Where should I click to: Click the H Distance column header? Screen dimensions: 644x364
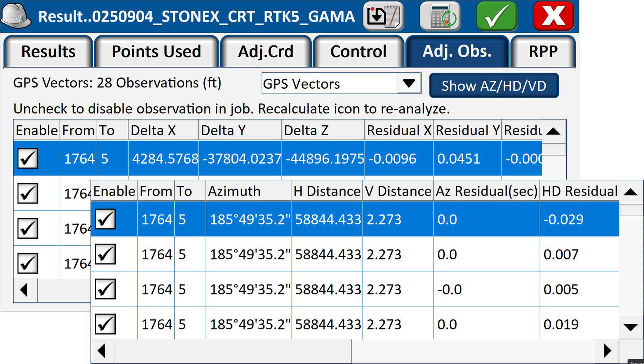(x=327, y=191)
